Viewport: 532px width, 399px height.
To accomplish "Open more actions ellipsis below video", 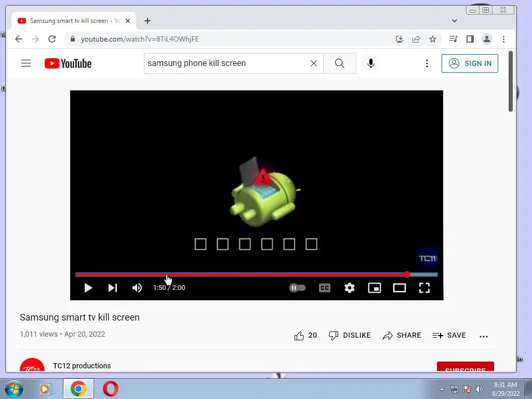I will 484,336.
